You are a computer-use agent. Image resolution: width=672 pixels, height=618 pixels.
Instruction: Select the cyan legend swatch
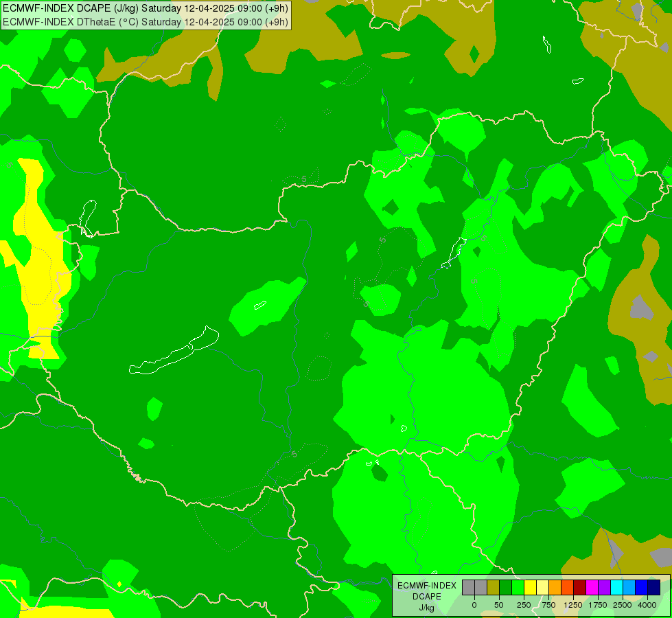pos(616,587)
